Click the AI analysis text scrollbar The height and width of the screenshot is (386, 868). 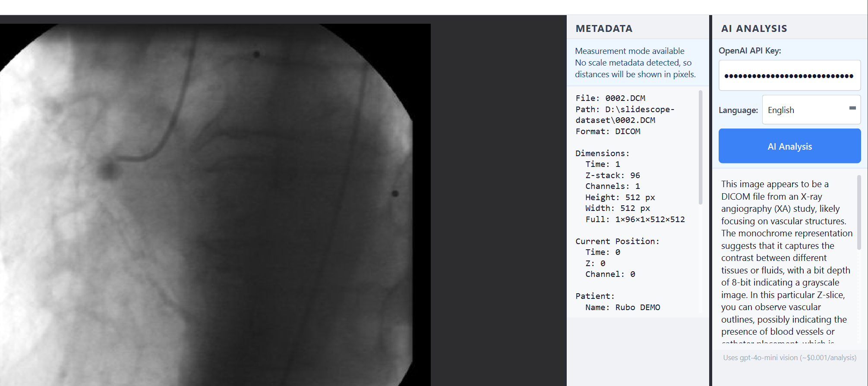point(859,212)
